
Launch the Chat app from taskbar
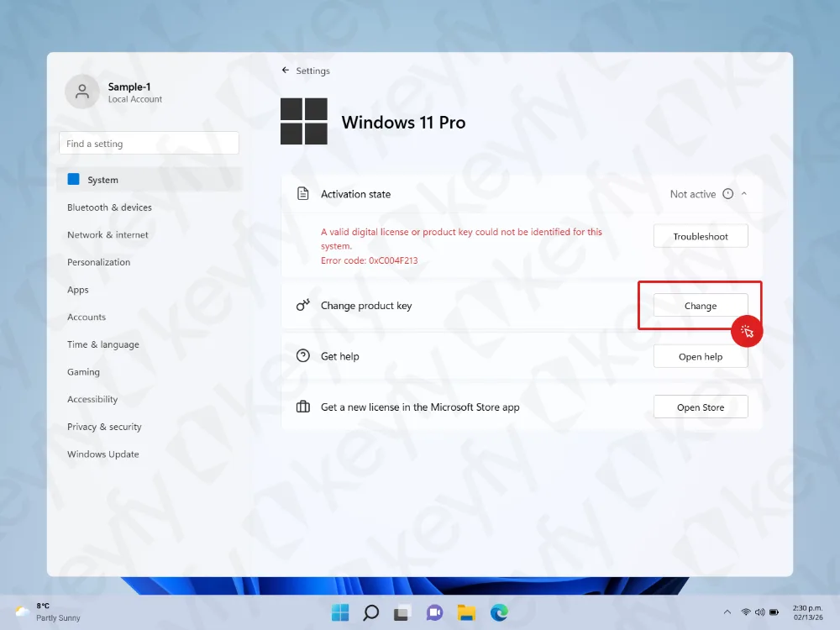pyautogui.click(x=434, y=612)
